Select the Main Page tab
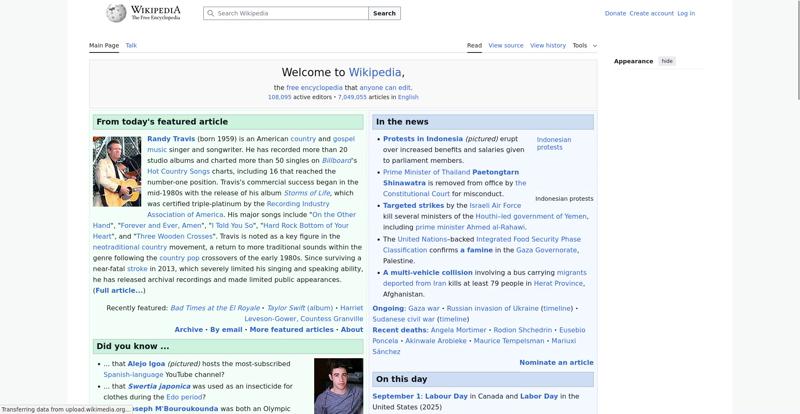The image size is (800, 414). coord(104,45)
